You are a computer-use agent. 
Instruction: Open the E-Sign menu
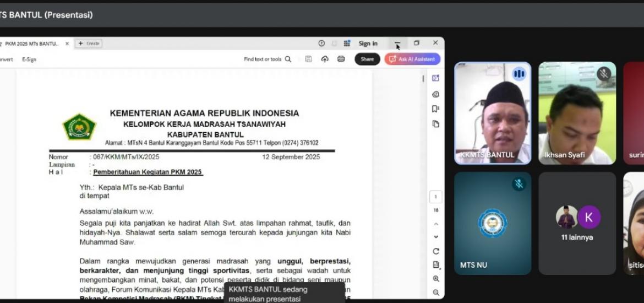point(29,59)
